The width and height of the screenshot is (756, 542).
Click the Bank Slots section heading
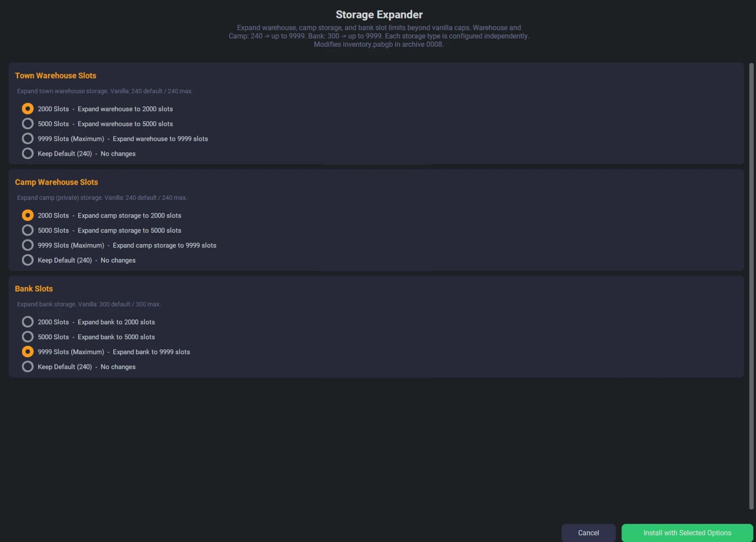point(34,289)
